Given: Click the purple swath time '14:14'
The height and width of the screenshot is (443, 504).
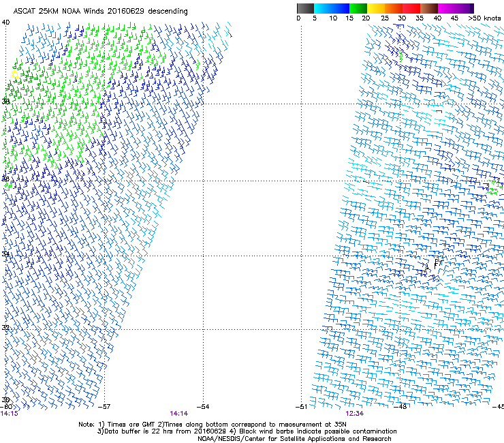Looking at the screenshot, I should tap(178, 414).
